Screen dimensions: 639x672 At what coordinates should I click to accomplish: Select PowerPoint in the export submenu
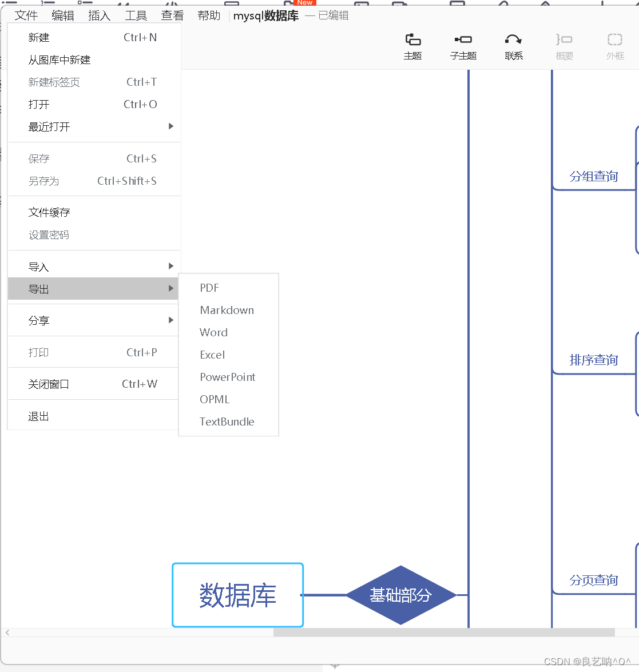[x=228, y=377]
